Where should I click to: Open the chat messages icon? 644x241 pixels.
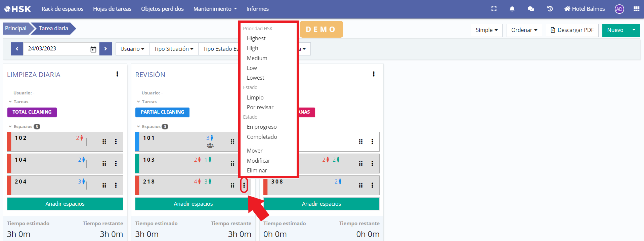pos(531,9)
